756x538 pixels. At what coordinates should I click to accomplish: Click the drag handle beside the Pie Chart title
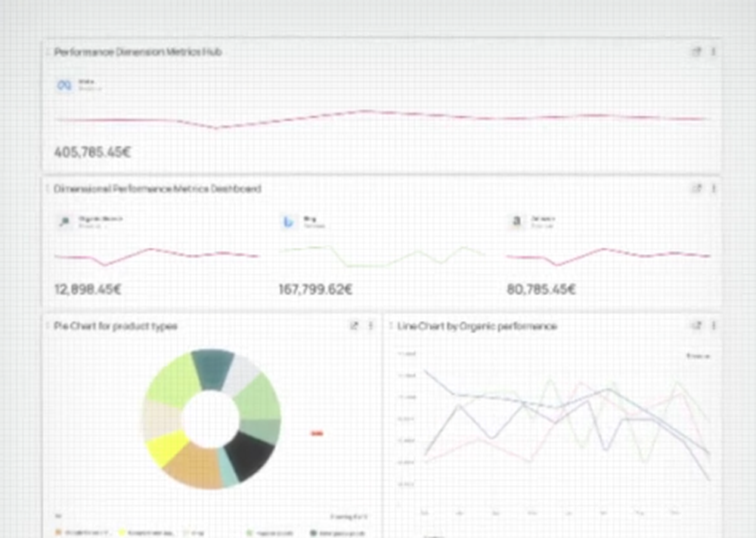pos(47,326)
